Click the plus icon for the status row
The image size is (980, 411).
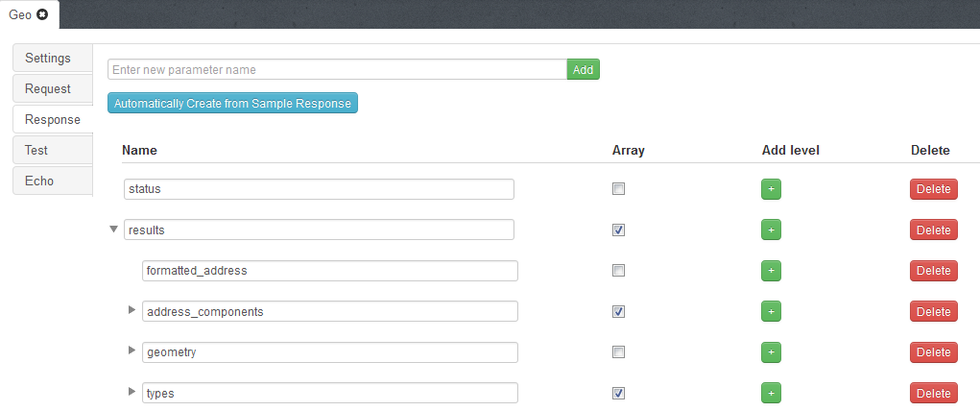click(x=773, y=189)
